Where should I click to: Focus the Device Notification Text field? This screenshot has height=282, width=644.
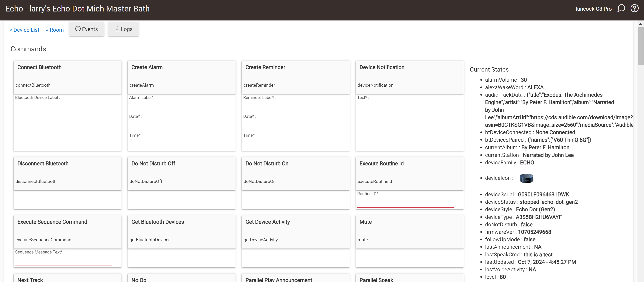406,107
